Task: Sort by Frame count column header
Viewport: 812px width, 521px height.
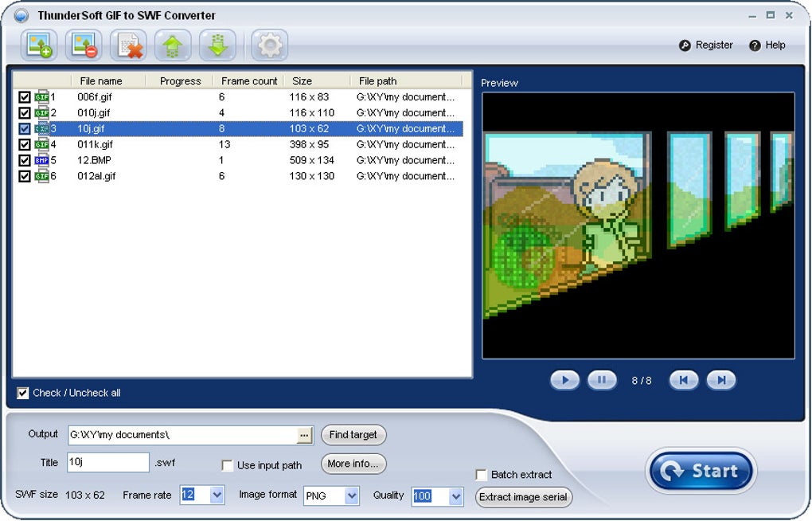Action: pos(249,81)
